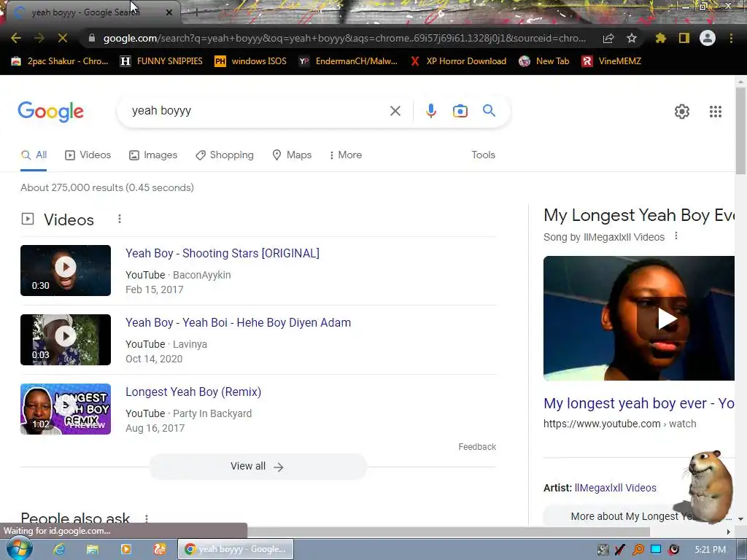
Task: Open EndermanCH/Malw... bookmark
Action: [x=348, y=61]
